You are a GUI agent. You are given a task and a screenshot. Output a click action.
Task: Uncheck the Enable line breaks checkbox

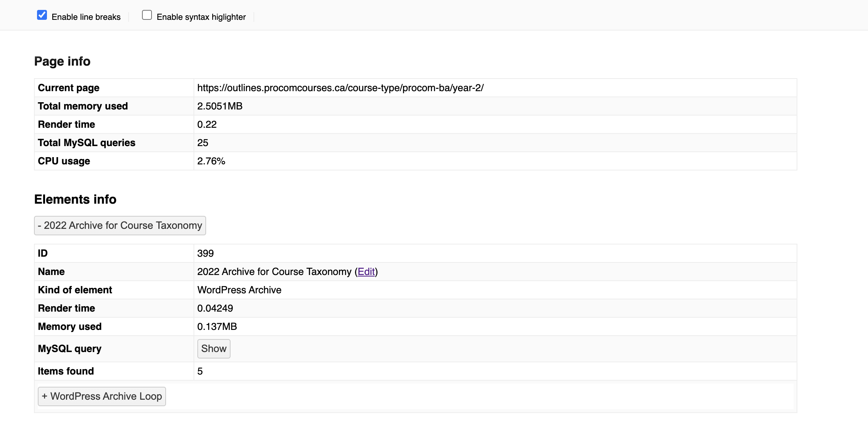pyautogui.click(x=42, y=15)
